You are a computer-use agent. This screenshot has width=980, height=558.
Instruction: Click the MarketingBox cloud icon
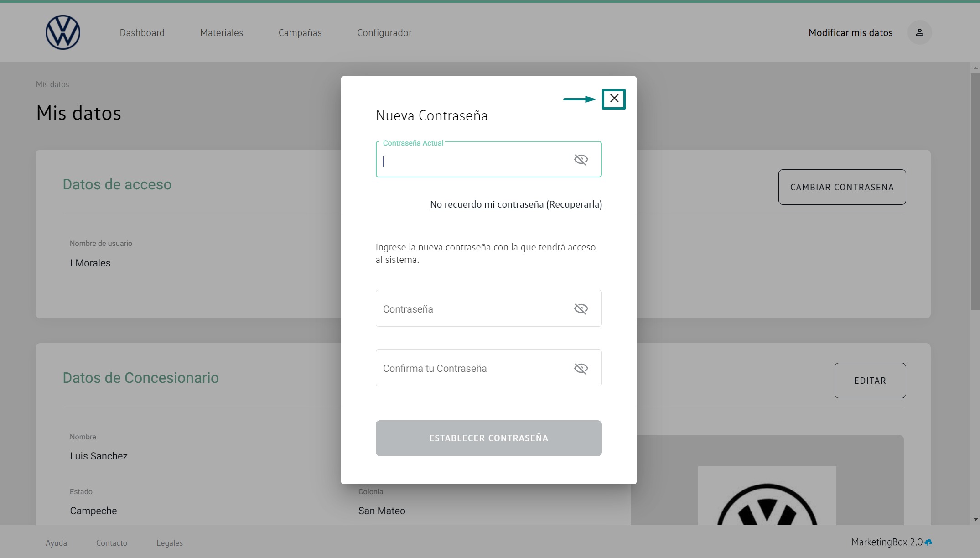[928, 542]
